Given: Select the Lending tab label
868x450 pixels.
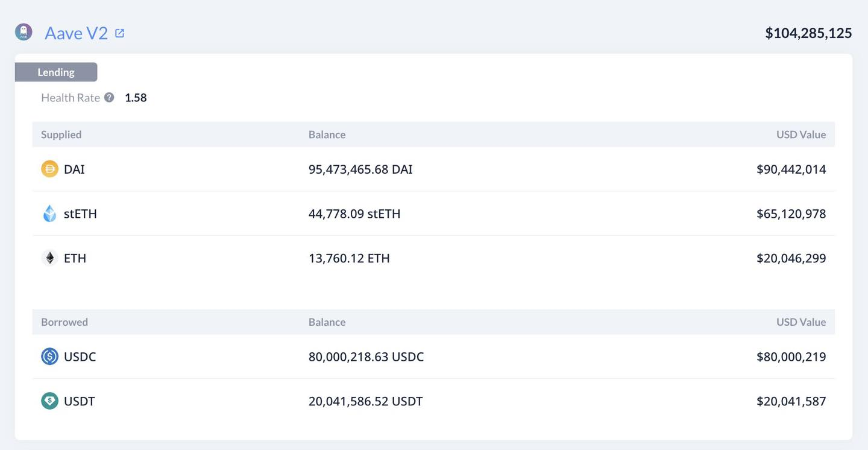Looking at the screenshot, I should pyautogui.click(x=56, y=72).
